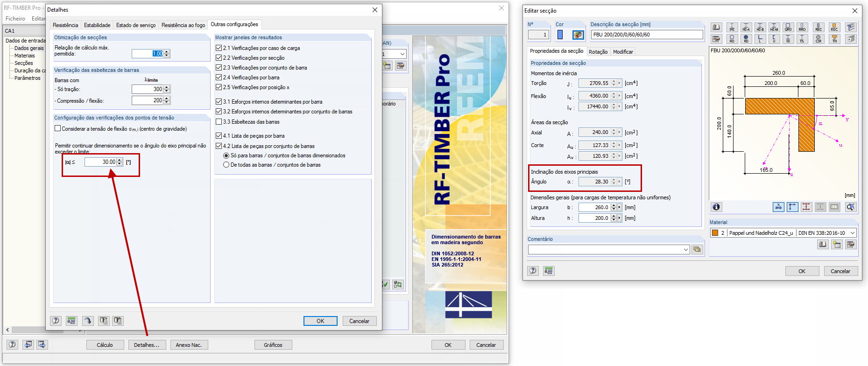Enable Considerar a tensão de flexão checkbox
868x366 pixels.
[58, 129]
